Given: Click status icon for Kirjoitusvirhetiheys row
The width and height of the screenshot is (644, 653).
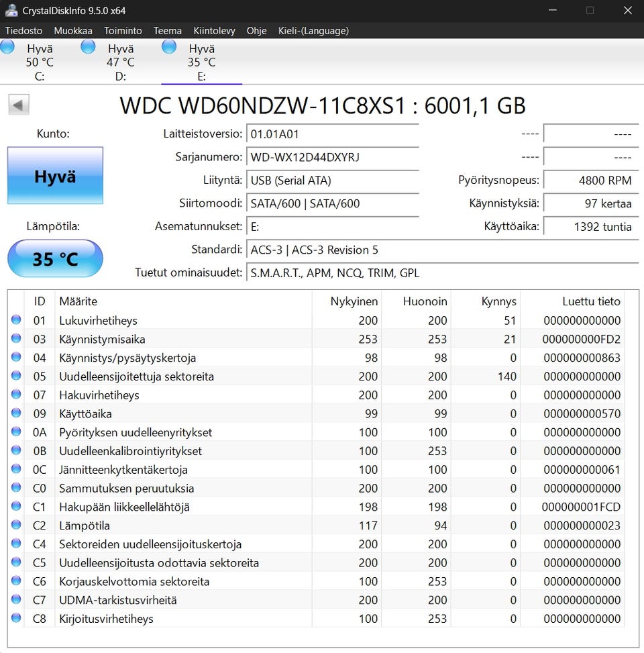Looking at the screenshot, I should (x=16, y=618).
